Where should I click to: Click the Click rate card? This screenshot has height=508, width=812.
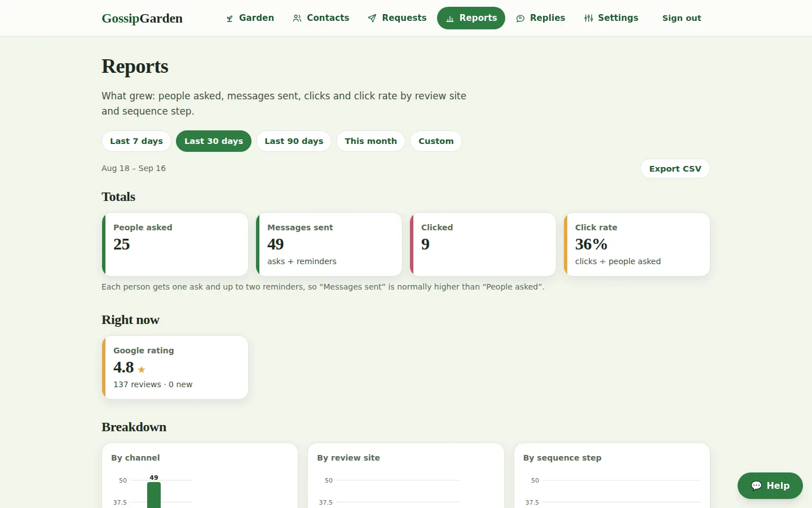coord(637,244)
